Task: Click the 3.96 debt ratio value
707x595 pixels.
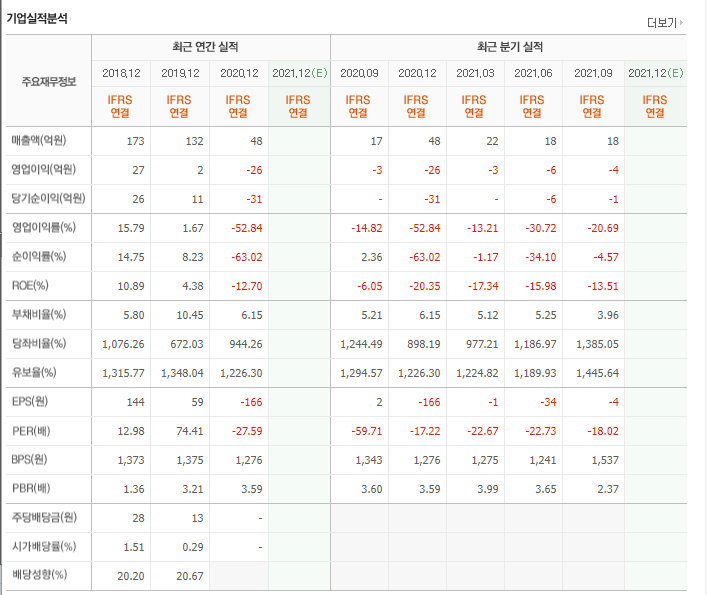Action: (x=608, y=315)
